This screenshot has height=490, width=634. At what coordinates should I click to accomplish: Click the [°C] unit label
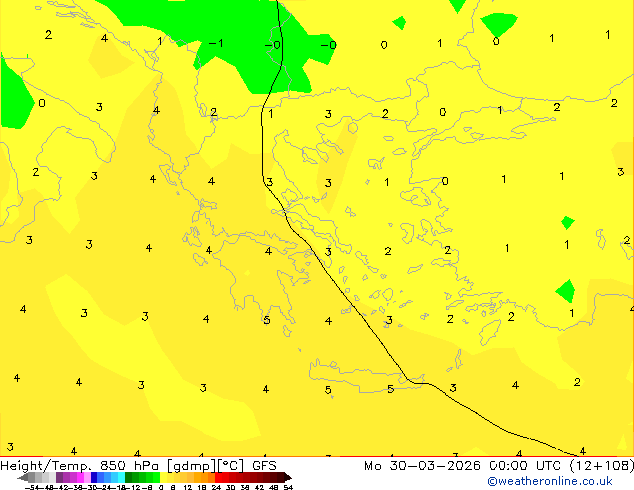(231, 466)
